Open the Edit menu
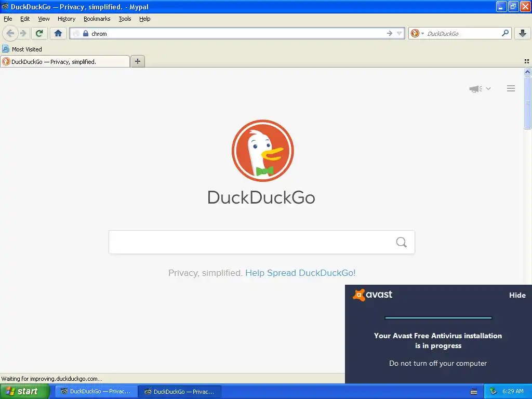The height and width of the screenshot is (399, 532). [25, 19]
